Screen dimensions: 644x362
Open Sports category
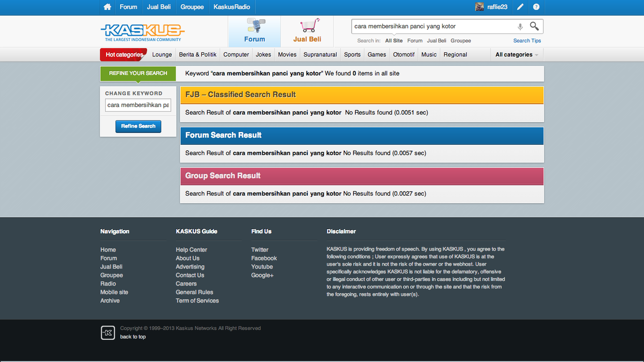(x=352, y=55)
